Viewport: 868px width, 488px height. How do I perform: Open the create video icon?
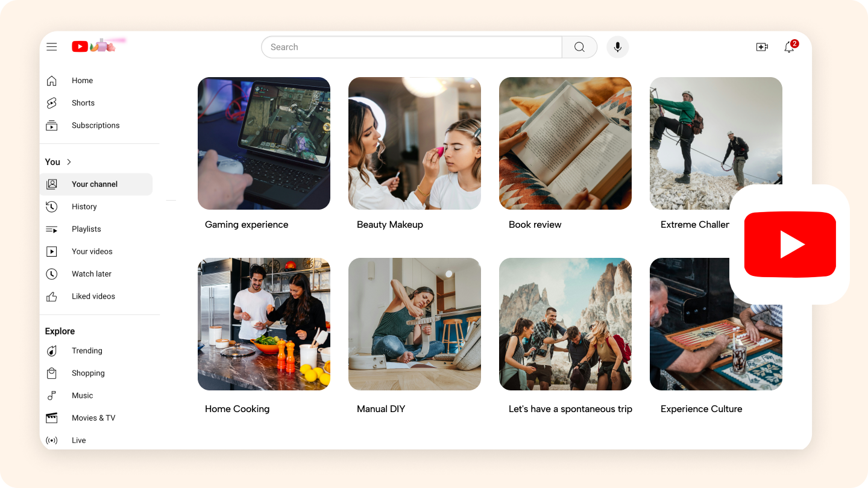[762, 47]
